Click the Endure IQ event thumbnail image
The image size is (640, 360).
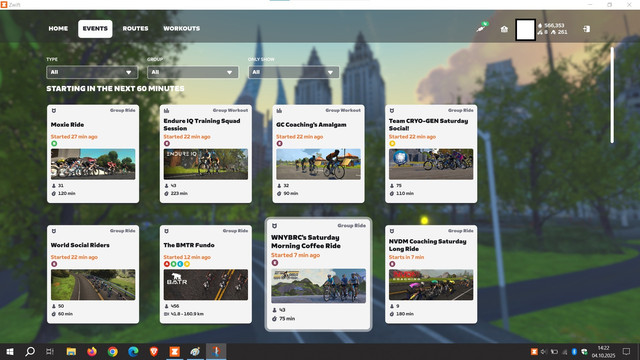(x=206, y=164)
